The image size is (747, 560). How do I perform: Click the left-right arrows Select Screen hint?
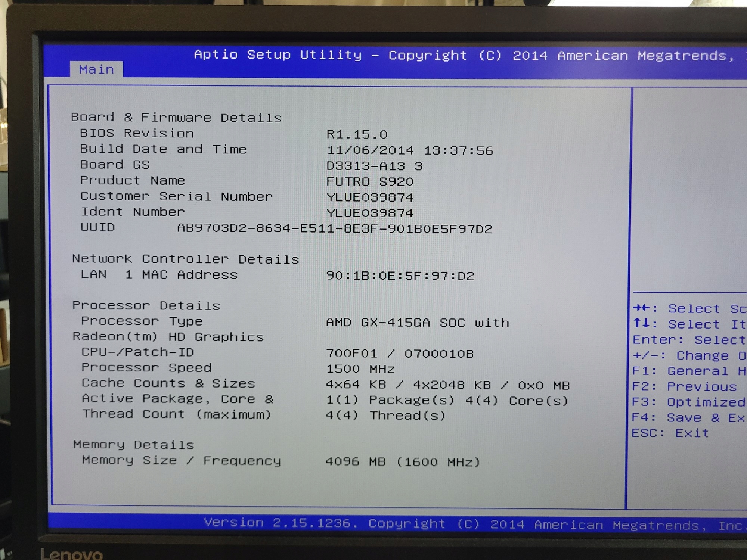(689, 308)
